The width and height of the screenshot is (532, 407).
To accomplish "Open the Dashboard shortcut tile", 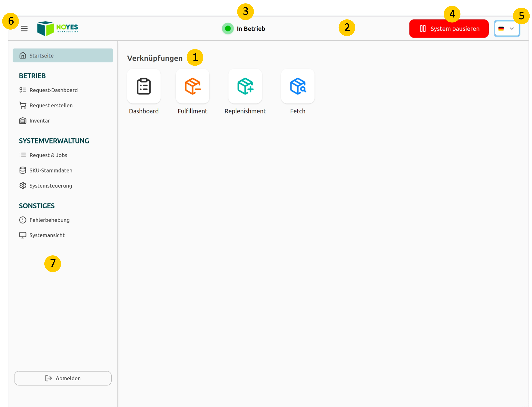I will pos(144,86).
